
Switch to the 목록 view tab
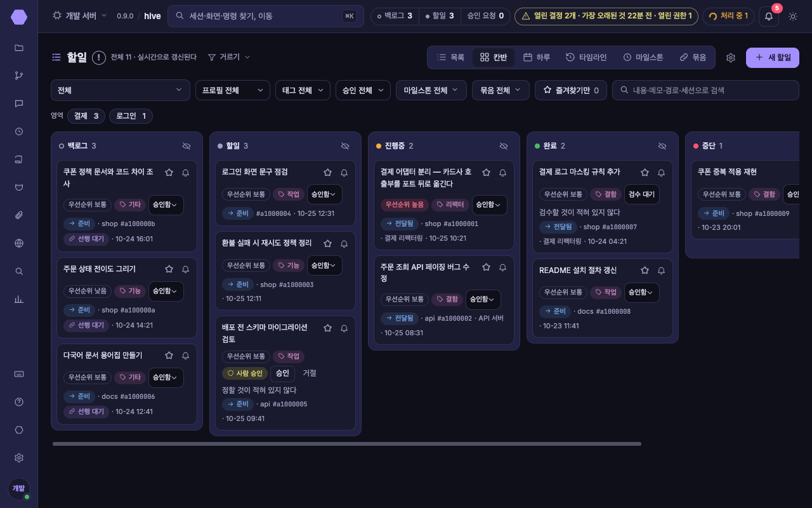click(450, 57)
